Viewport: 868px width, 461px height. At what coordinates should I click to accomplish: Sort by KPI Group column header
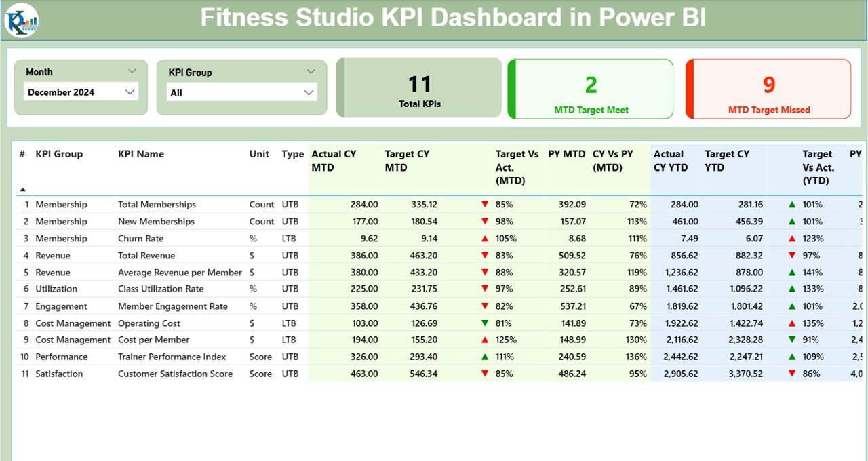point(59,154)
